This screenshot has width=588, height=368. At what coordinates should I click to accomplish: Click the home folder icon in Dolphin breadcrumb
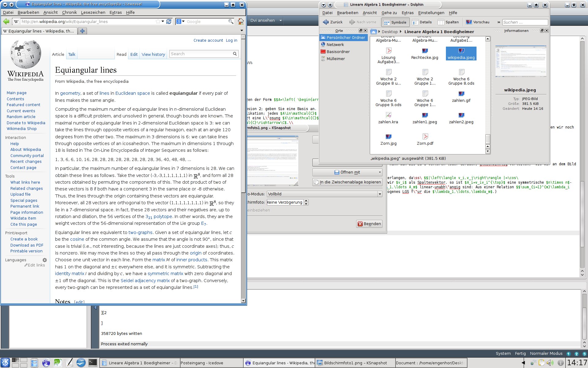(x=373, y=32)
